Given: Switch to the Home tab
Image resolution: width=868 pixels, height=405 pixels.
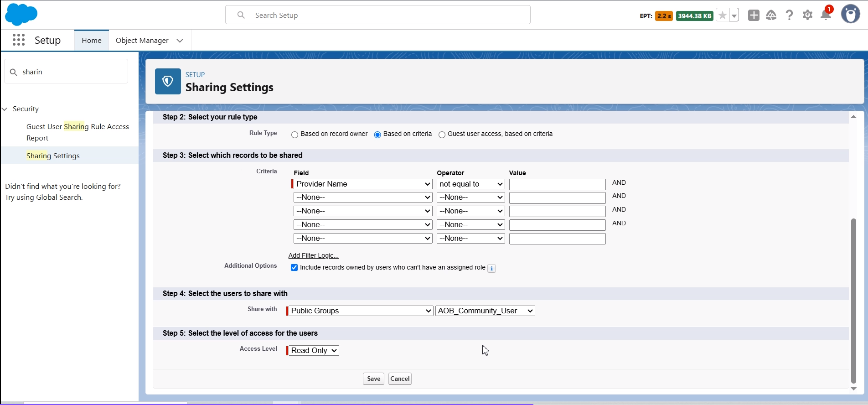Looking at the screenshot, I should (x=92, y=40).
